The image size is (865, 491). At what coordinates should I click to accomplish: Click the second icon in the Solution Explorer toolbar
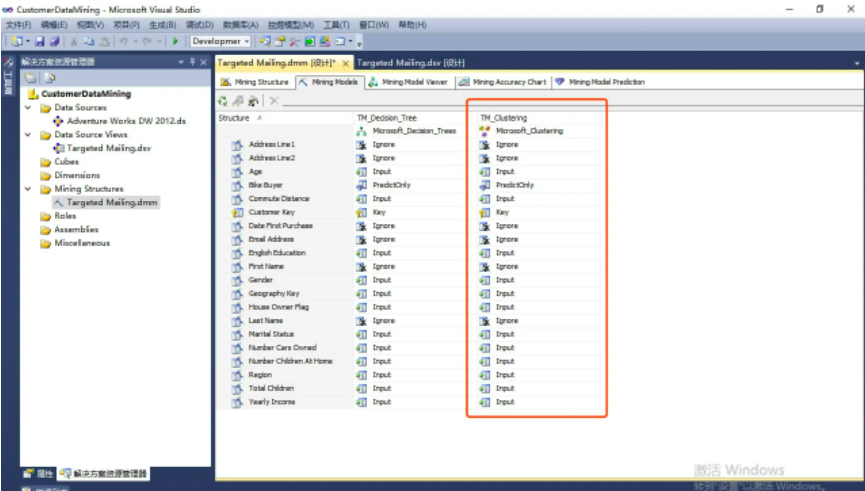click(50, 78)
